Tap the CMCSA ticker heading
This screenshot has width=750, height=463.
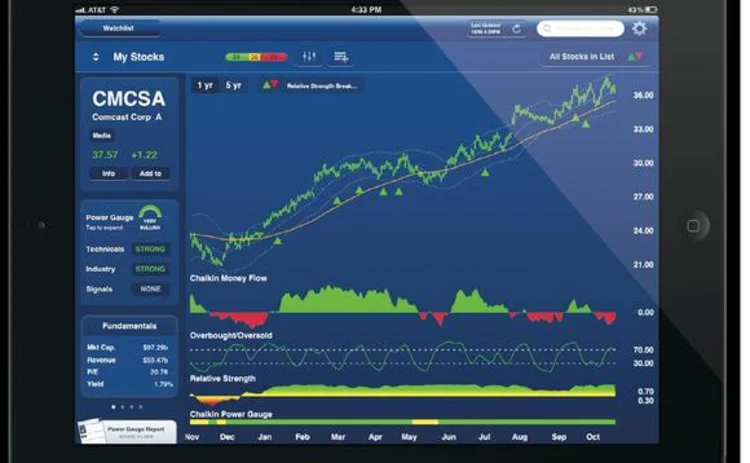(x=129, y=99)
